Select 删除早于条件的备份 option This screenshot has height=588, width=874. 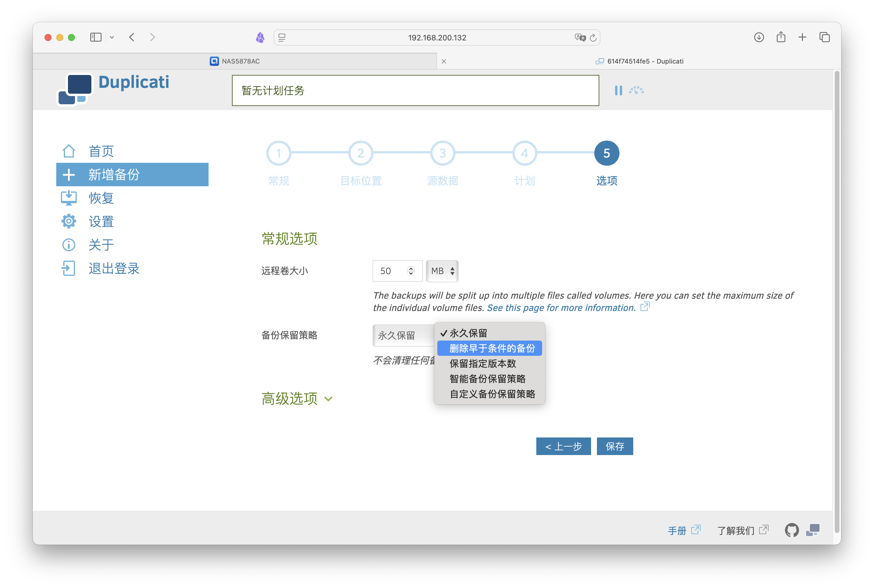click(489, 348)
